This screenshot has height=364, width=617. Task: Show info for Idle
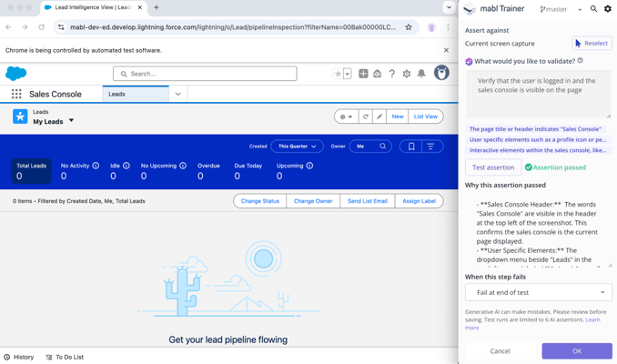click(126, 166)
